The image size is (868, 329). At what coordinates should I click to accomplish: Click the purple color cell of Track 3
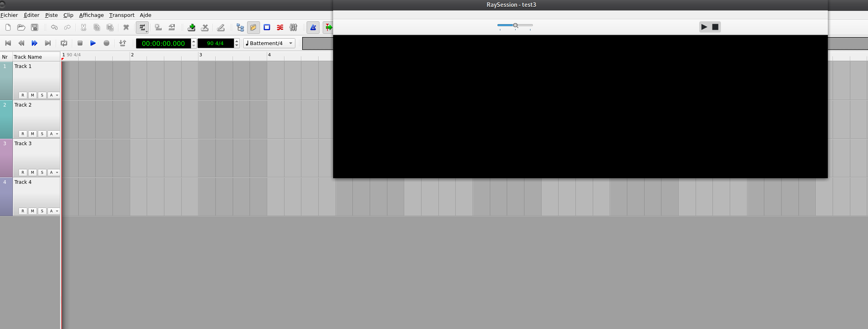6,158
